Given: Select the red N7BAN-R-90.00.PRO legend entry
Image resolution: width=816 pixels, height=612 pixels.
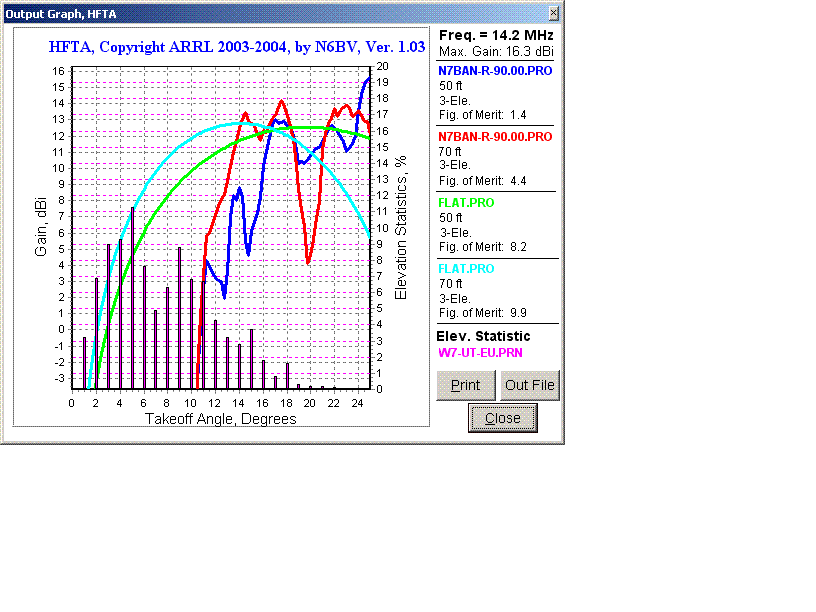Looking at the screenshot, I should coord(495,136).
